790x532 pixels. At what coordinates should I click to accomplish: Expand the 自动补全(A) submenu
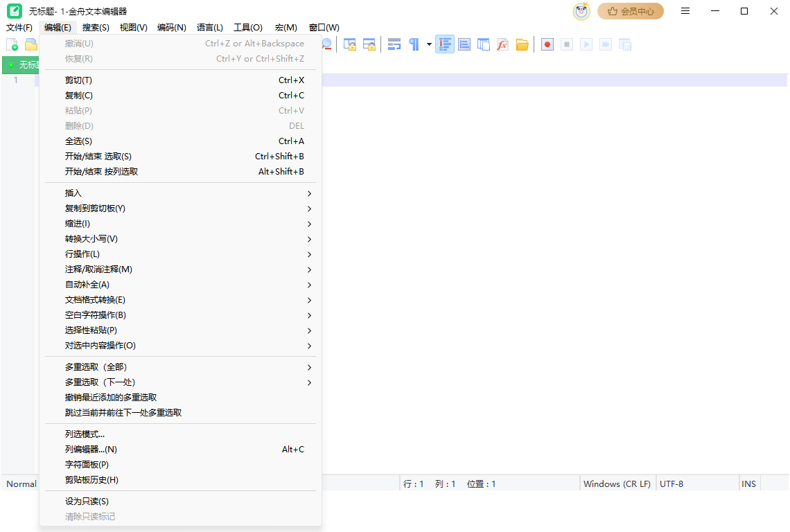(x=180, y=285)
